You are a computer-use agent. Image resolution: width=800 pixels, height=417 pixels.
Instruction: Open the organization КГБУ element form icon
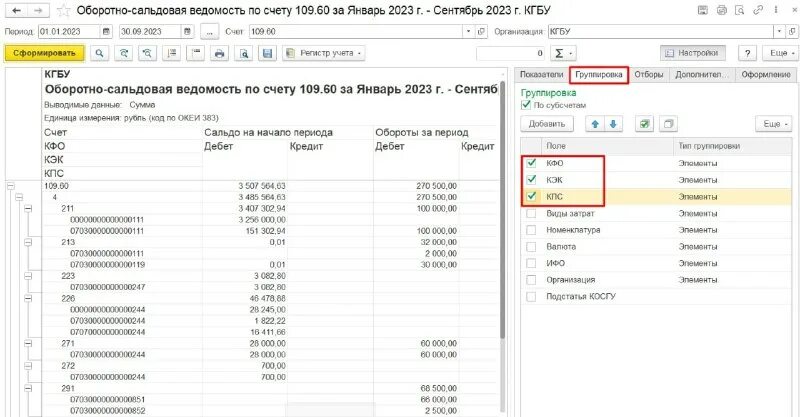tap(792, 32)
